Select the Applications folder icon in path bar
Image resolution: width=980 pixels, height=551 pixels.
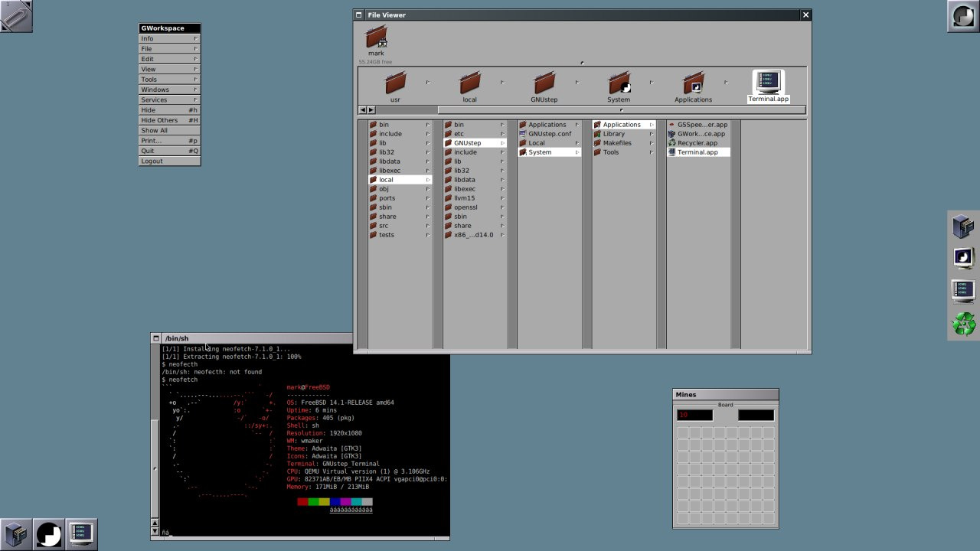(693, 82)
